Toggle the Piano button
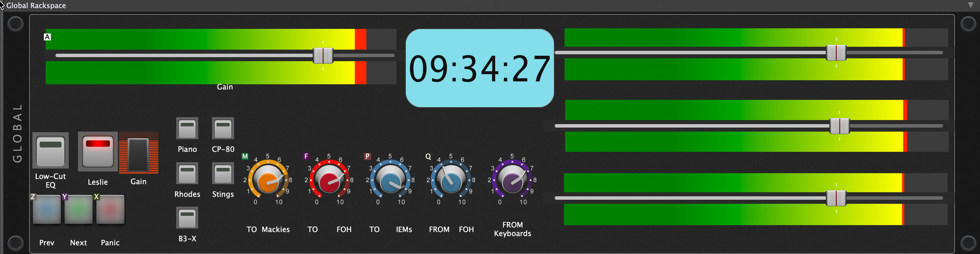980x254 pixels. 187,129
